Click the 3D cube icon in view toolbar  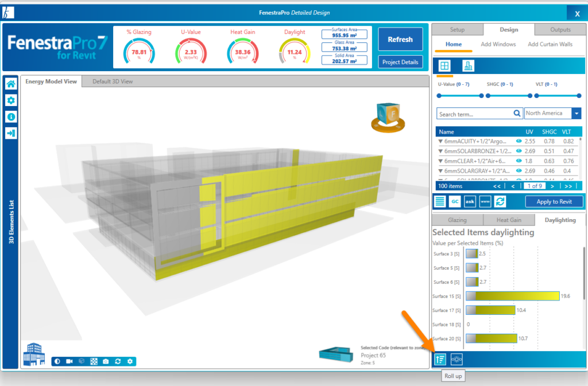click(x=82, y=361)
